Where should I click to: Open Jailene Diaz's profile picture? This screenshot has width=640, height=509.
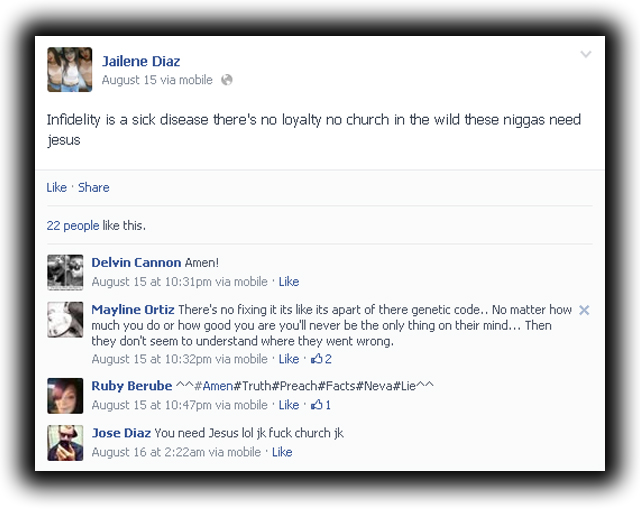(x=70, y=69)
